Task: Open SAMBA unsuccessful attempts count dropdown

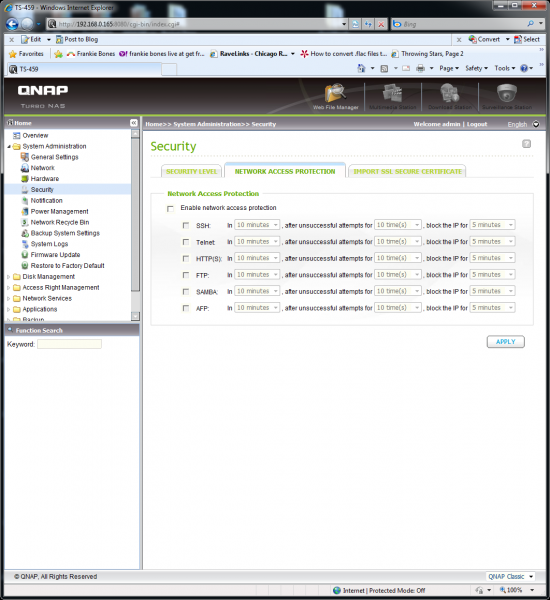Action: click(398, 291)
